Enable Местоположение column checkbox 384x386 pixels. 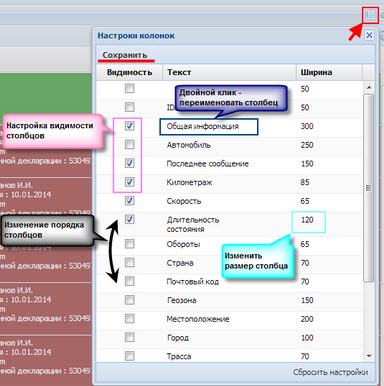(129, 319)
